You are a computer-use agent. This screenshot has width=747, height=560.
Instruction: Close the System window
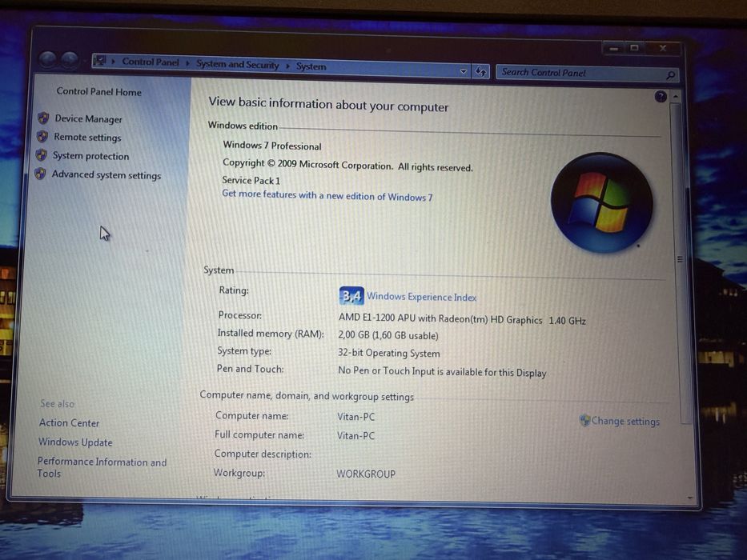(663, 48)
